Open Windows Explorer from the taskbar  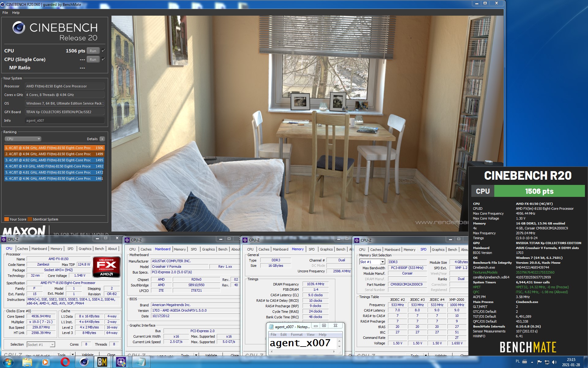pos(27,362)
